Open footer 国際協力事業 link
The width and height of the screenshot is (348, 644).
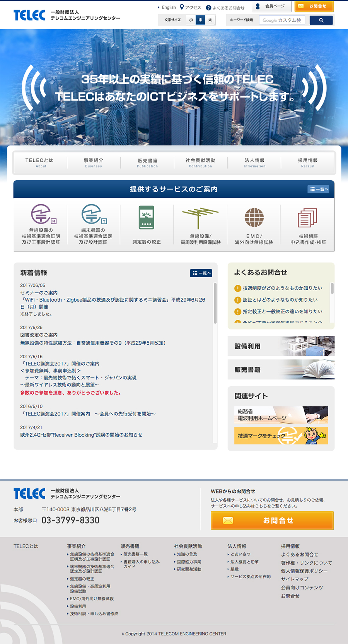tap(189, 562)
